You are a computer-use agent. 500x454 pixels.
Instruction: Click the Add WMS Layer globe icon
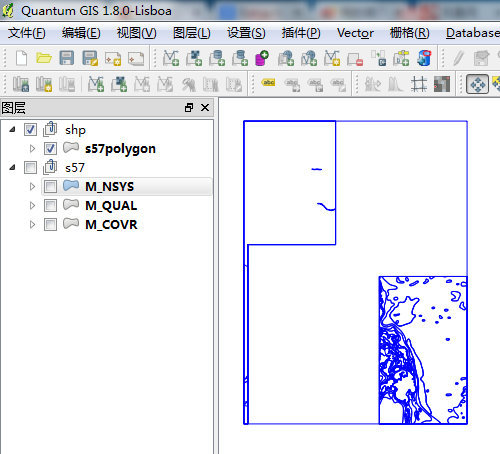pyautogui.click(x=286, y=58)
